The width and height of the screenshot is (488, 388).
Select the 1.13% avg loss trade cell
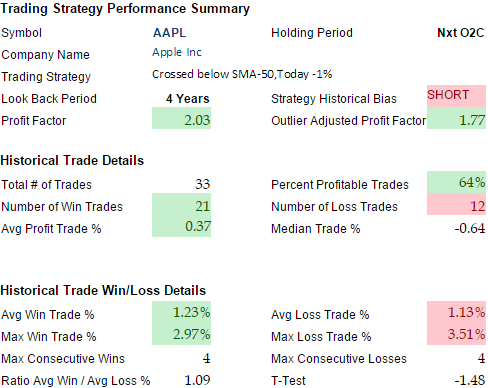456,312
